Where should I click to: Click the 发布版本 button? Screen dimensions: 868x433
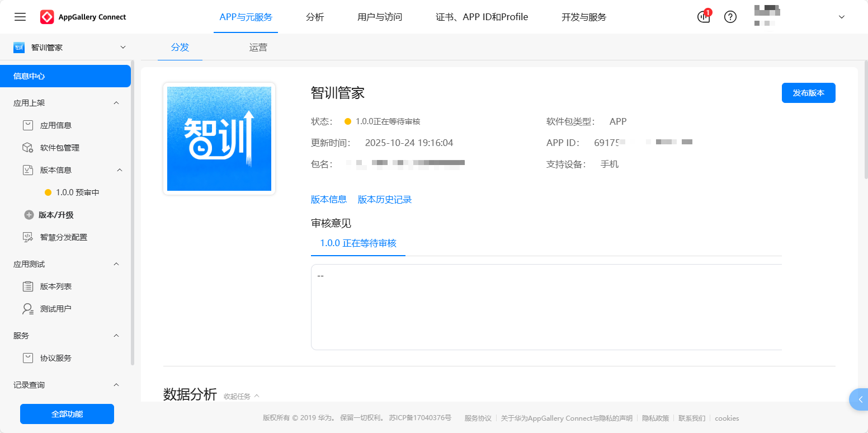tap(808, 93)
